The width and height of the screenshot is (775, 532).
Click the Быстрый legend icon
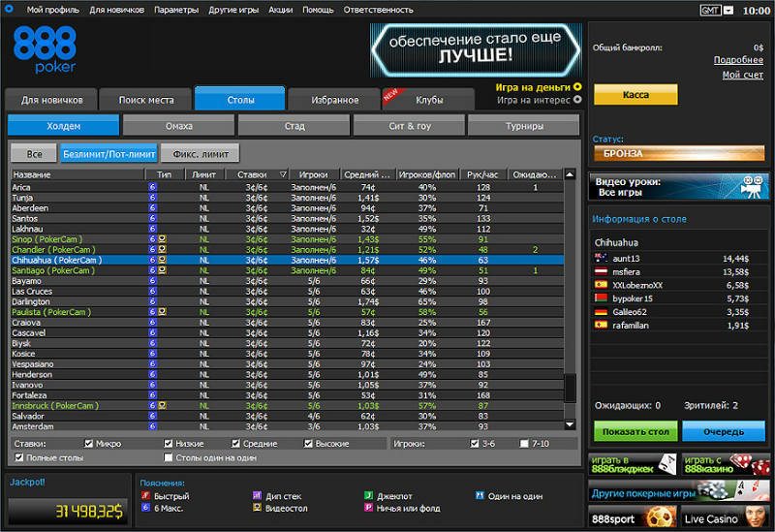coord(145,495)
